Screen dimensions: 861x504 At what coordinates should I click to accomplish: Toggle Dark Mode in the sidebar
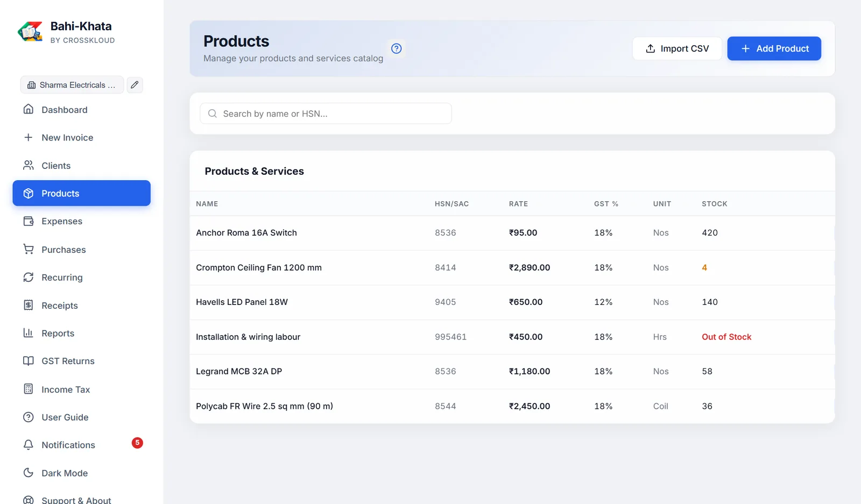[x=82, y=473]
